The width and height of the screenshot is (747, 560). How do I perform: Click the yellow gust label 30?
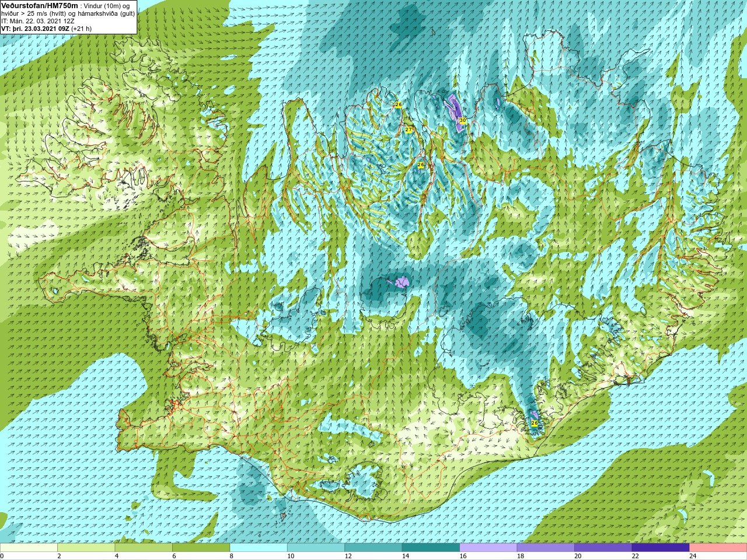point(462,120)
